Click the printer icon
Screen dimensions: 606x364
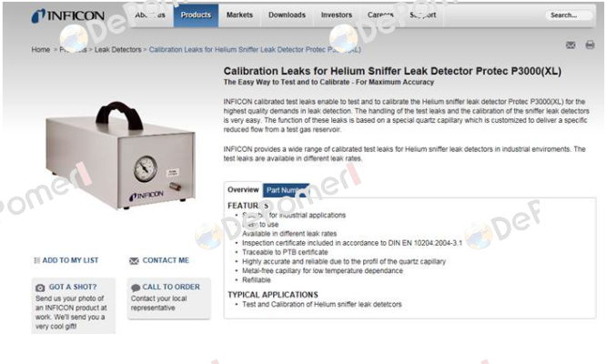(x=590, y=45)
